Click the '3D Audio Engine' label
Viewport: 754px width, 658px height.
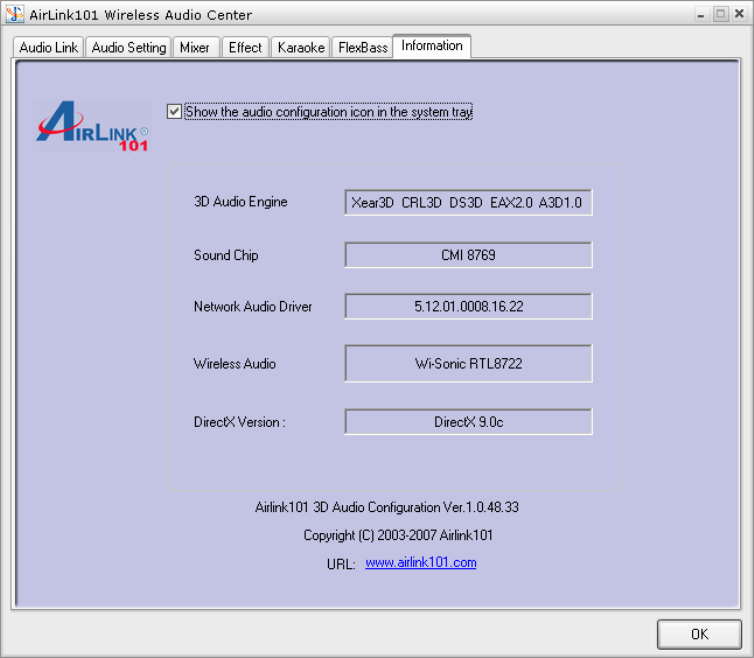coord(240,202)
